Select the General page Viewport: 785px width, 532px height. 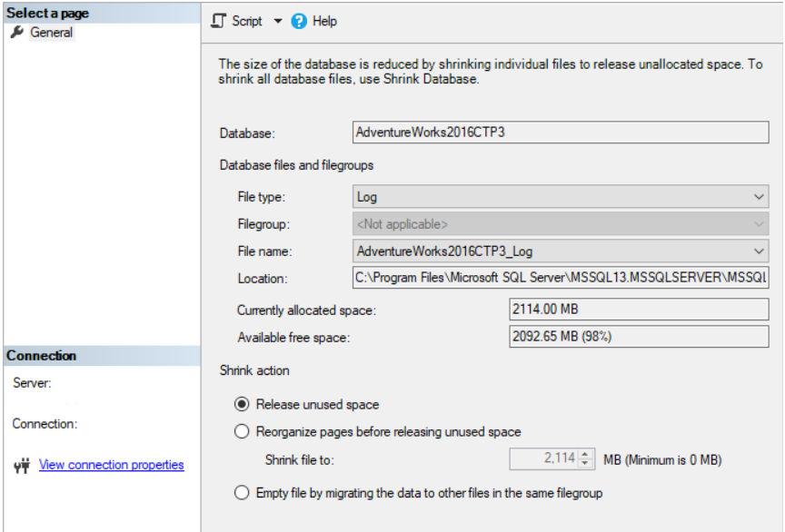click(51, 33)
